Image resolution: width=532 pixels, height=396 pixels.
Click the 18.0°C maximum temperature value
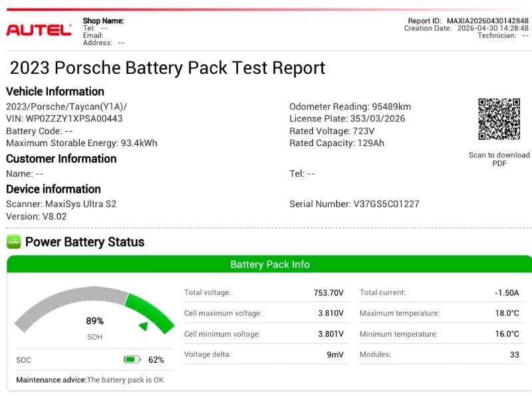507,313
